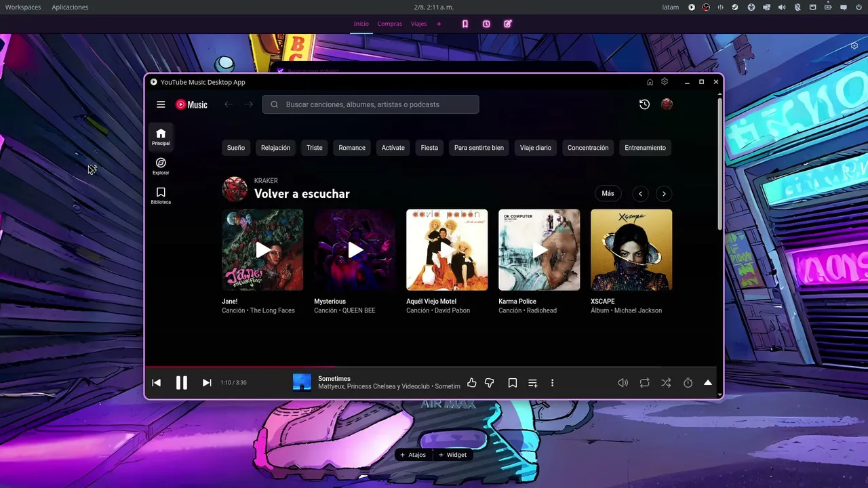Expand the player page with up arrow
868x488 pixels.
click(708, 383)
